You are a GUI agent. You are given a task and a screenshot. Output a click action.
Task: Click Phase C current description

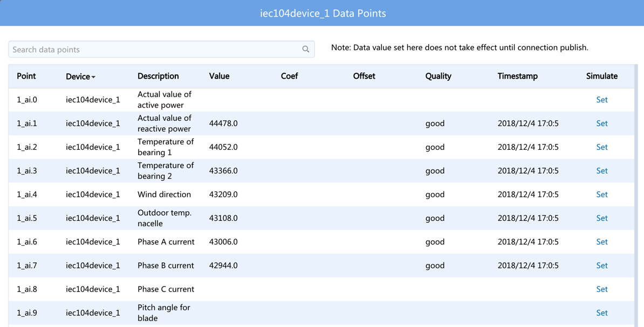pos(166,289)
